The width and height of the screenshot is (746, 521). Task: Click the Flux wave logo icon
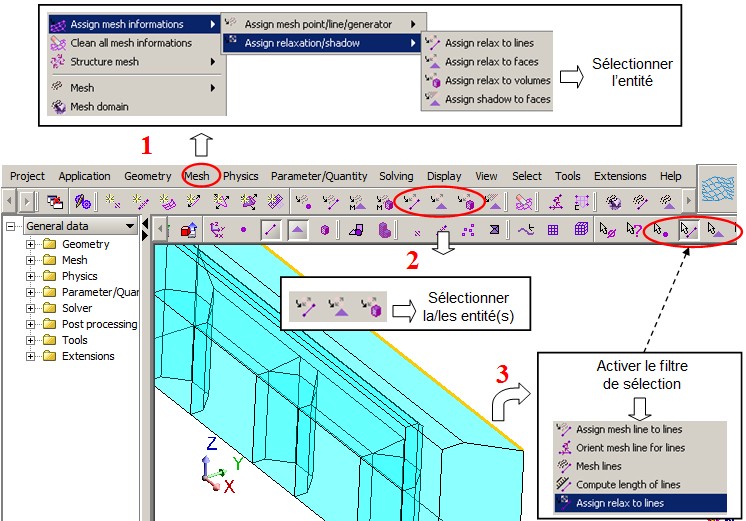pos(720,187)
